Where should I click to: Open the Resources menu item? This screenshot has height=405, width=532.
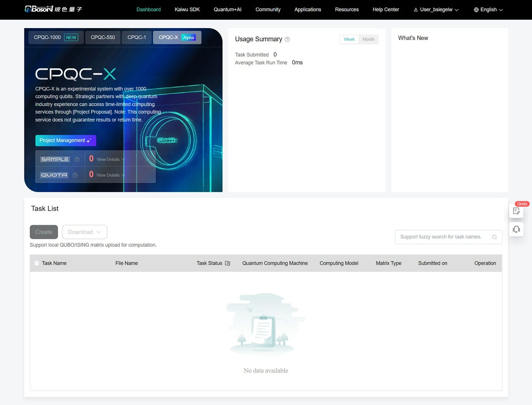pyautogui.click(x=347, y=9)
